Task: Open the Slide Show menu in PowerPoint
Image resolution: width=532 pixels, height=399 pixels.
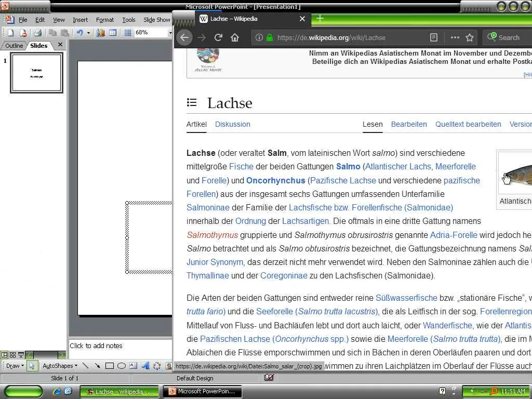Action: 156,20
